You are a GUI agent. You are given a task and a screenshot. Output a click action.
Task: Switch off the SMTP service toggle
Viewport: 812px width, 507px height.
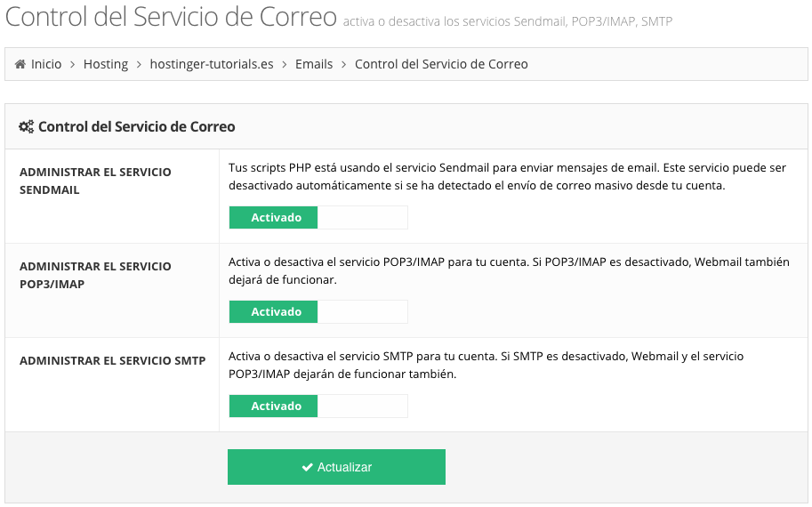pyautogui.click(x=318, y=406)
